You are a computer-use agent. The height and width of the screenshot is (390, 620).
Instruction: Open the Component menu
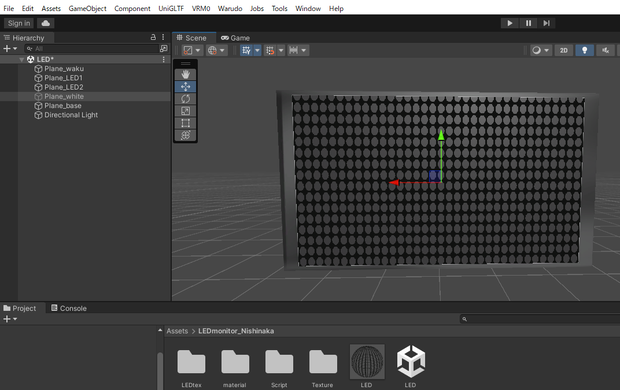tap(132, 8)
